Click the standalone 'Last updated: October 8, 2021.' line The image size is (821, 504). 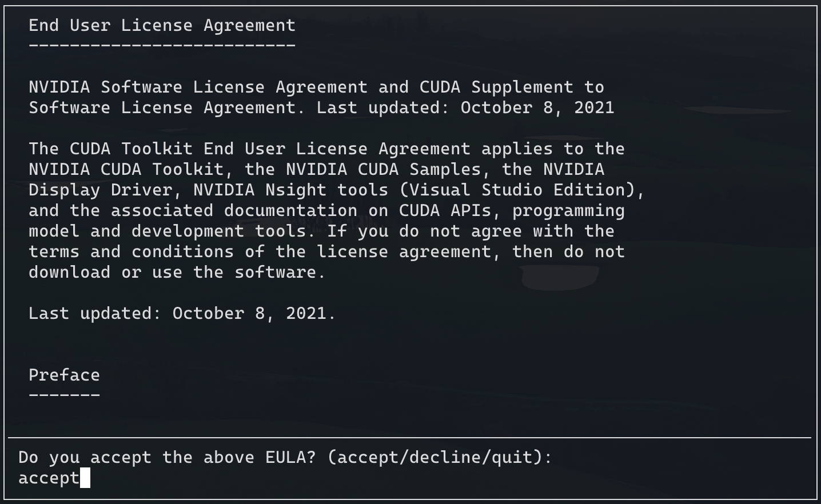[182, 314]
